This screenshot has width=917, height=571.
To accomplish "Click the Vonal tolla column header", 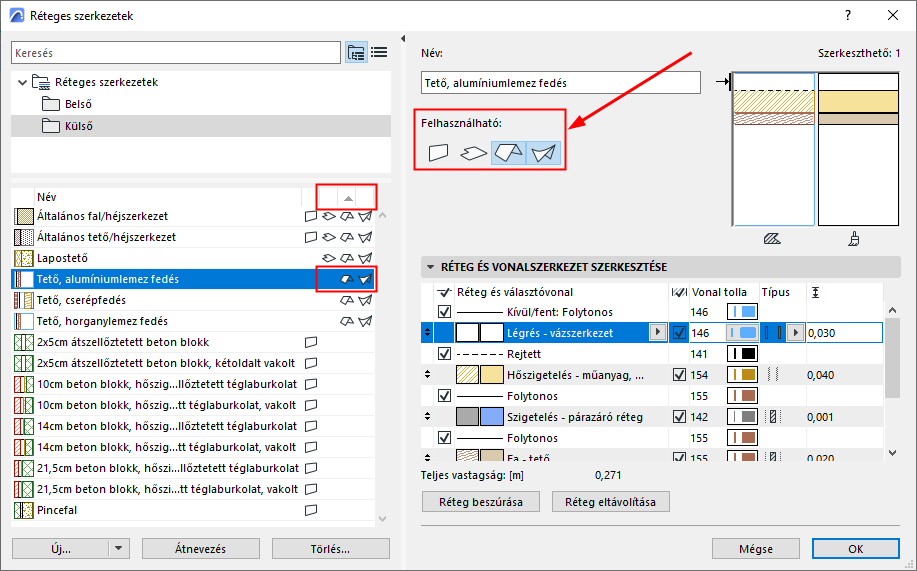I will click(x=719, y=292).
